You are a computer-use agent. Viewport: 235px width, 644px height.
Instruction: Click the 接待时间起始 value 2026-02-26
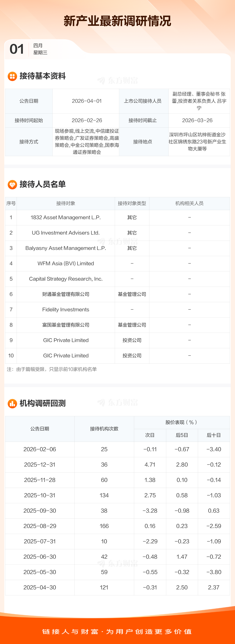pos(87,120)
